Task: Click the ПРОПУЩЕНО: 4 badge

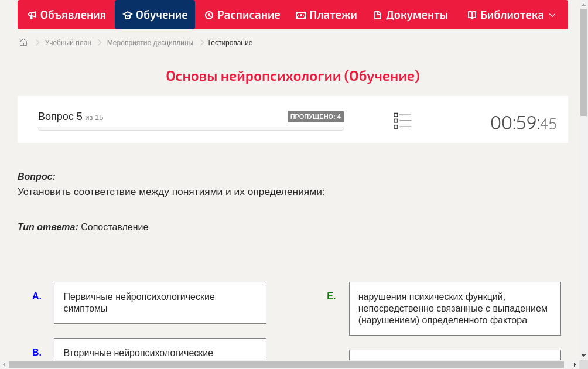Action: tap(316, 116)
